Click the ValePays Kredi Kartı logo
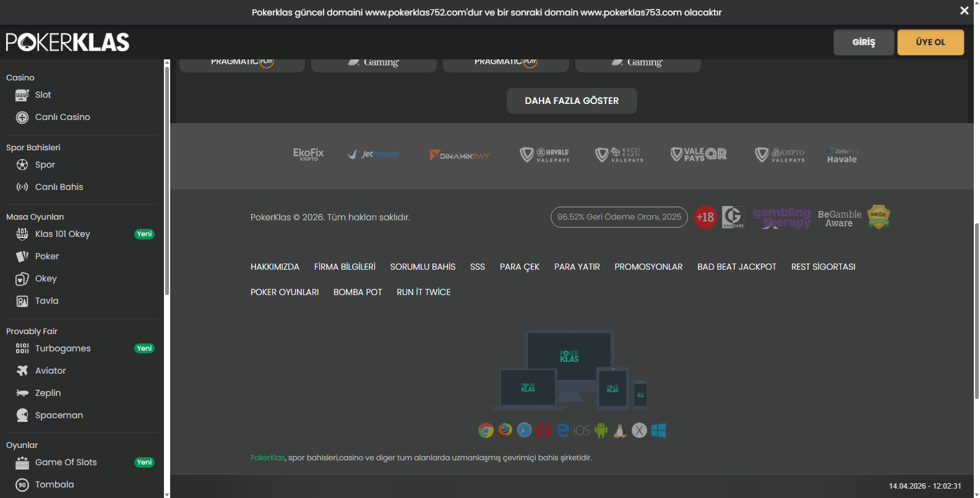 [619, 155]
